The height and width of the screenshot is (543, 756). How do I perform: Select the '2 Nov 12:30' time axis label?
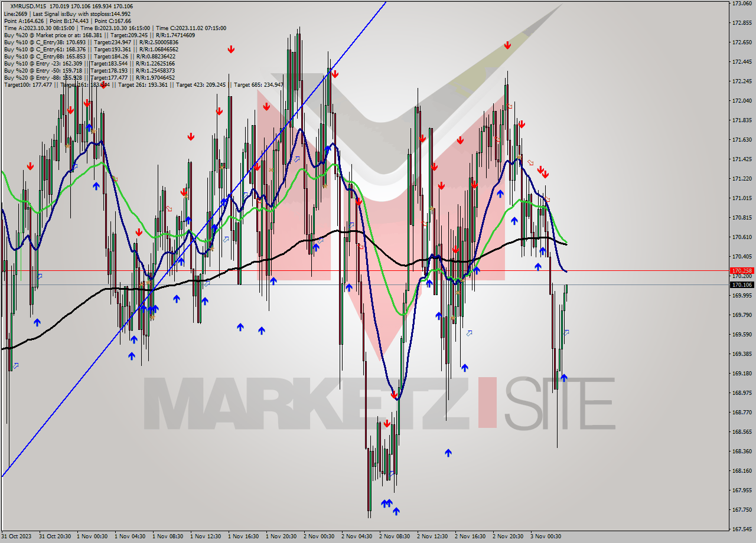(x=432, y=537)
